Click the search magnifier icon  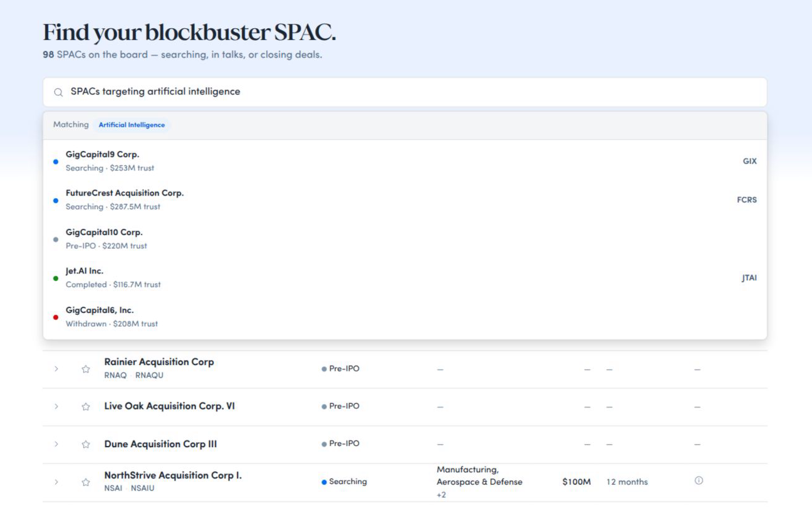tap(58, 92)
